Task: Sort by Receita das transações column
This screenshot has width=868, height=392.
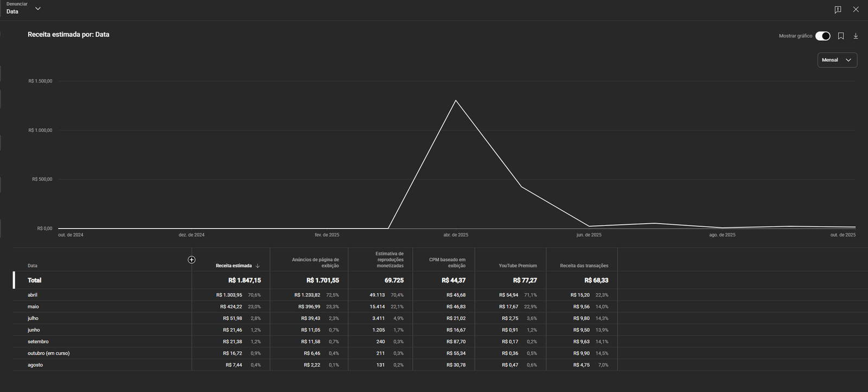Action: pyautogui.click(x=584, y=266)
